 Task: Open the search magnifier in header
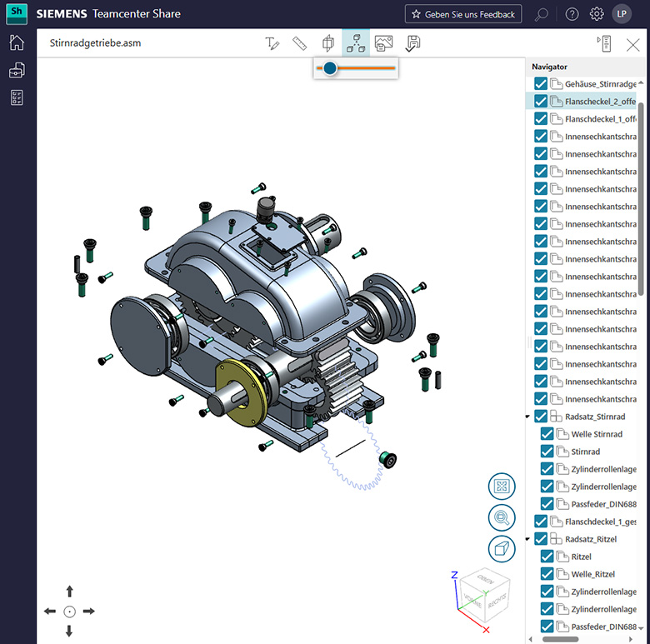click(541, 14)
